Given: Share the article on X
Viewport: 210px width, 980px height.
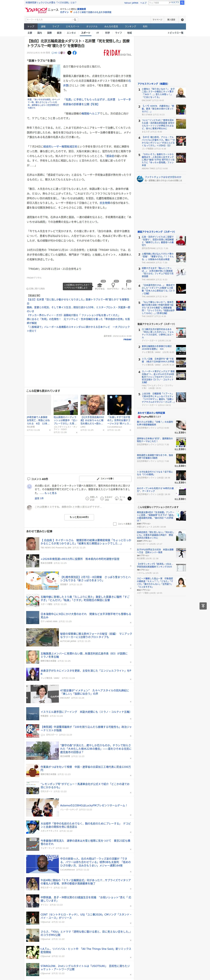Looking at the screenshot, I should (x=69, y=53).
